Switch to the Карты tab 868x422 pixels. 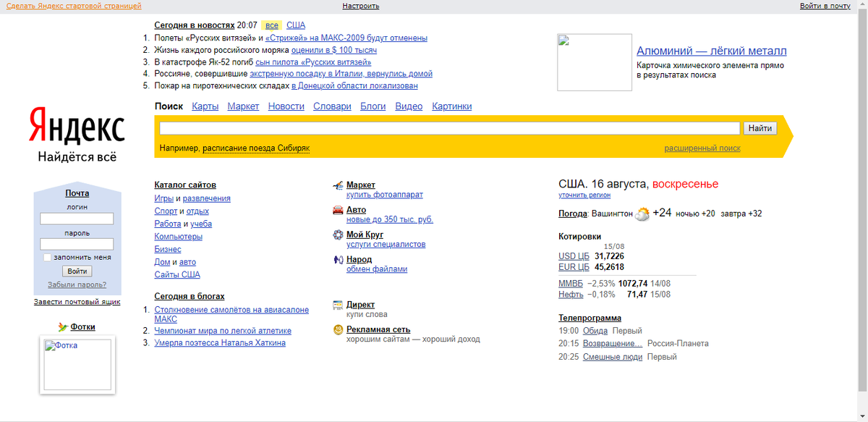pyautogui.click(x=205, y=106)
